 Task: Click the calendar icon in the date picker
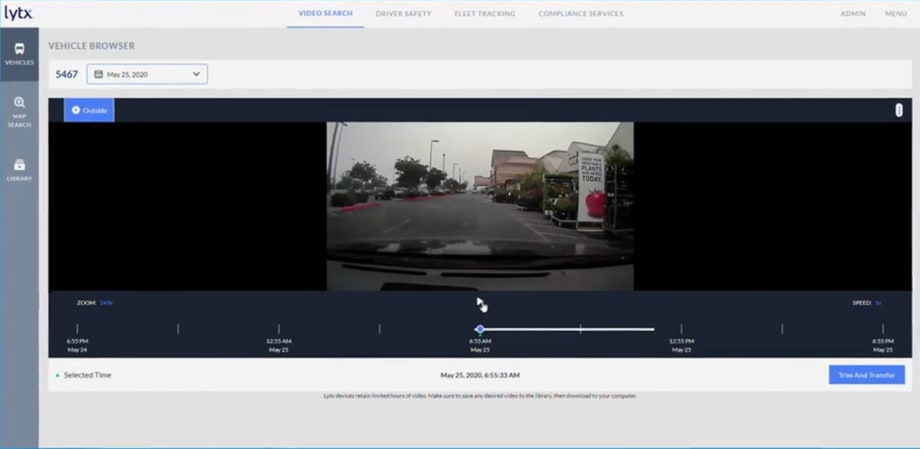(99, 75)
